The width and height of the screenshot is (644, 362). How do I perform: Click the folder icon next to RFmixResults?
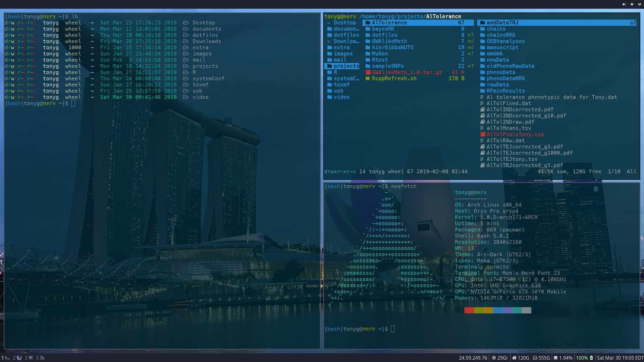482,91
